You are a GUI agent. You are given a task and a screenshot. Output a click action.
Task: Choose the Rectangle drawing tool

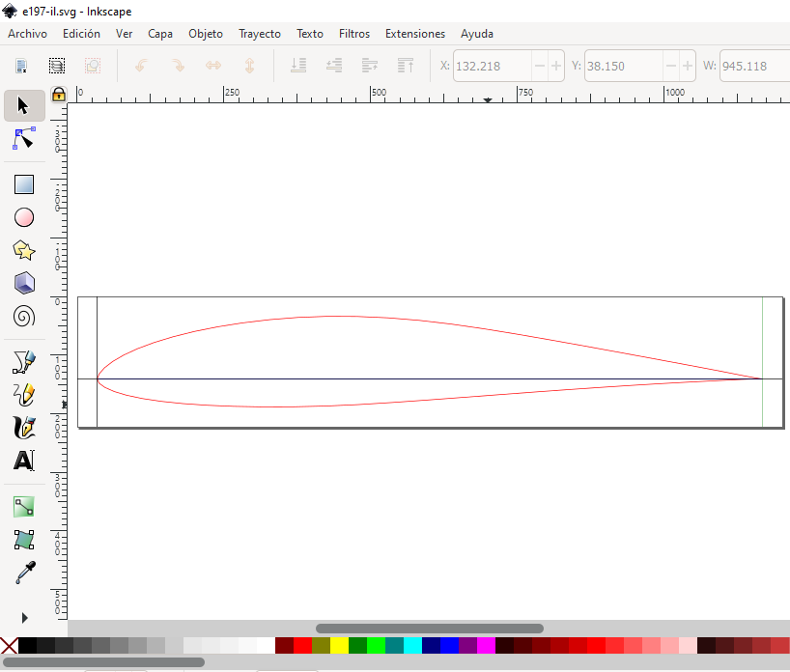pos(24,184)
